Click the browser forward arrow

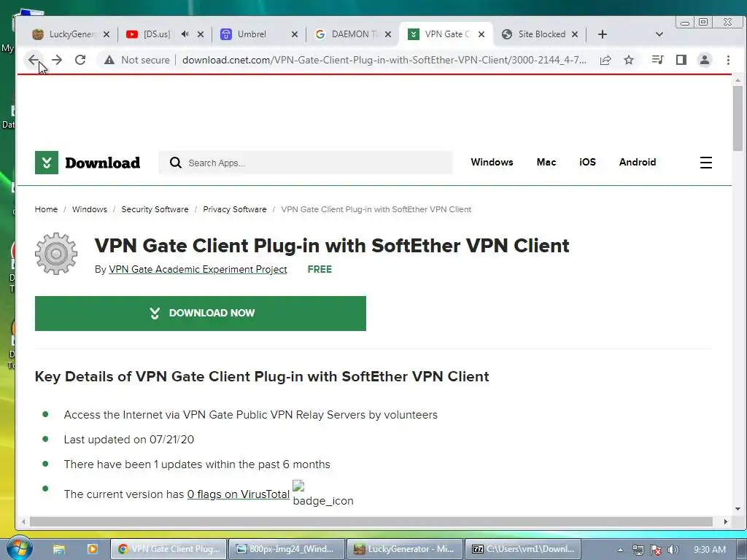[x=57, y=60]
